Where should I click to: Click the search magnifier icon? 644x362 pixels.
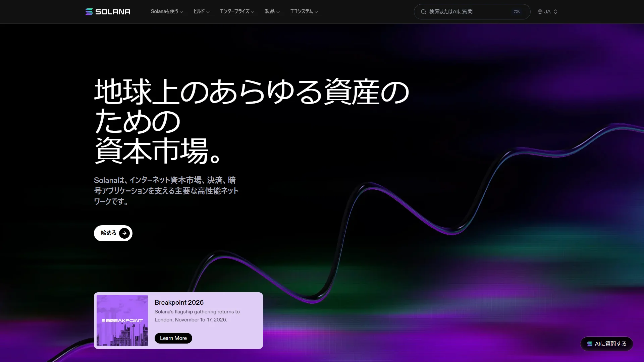(424, 12)
